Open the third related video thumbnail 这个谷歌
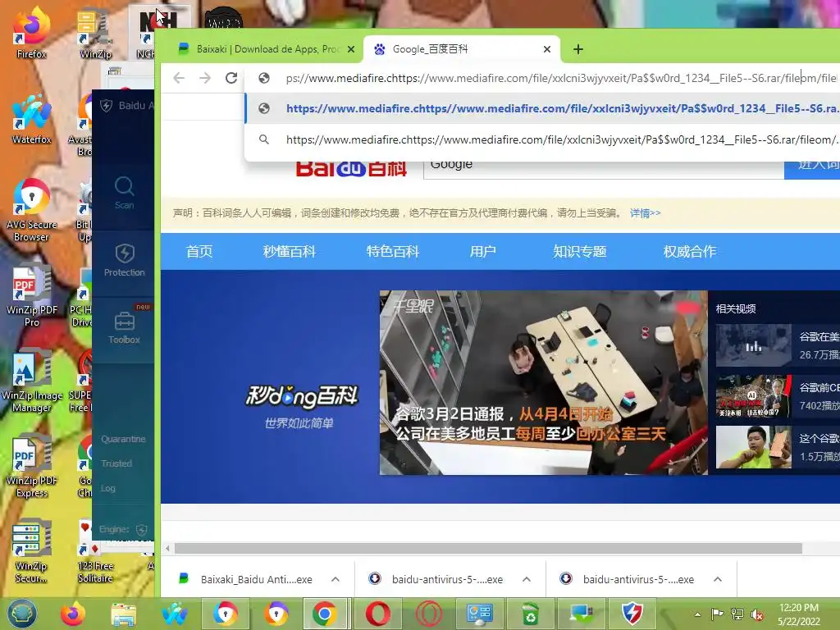This screenshot has height=630, width=840. [x=753, y=447]
